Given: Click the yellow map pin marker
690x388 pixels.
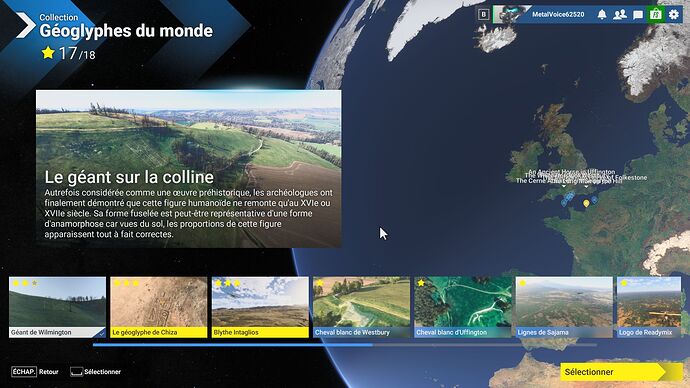Looking at the screenshot, I should tap(586, 203).
